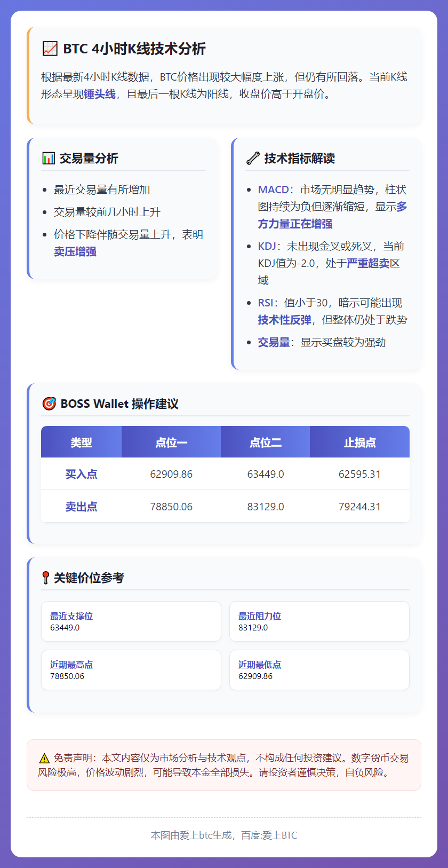Click the highlighted 锤头线 term
Image resolution: width=448 pixels, height=868 pixels.
coord(100,94)
